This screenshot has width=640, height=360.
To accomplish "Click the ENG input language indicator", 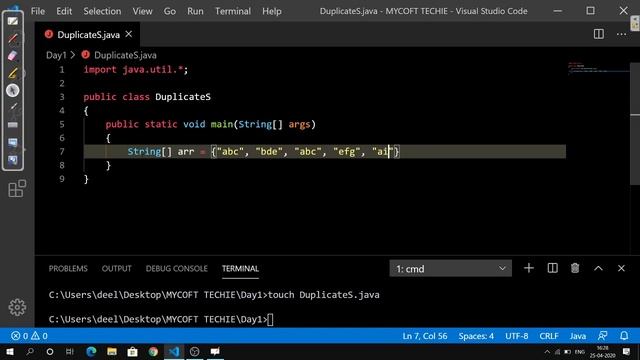I will [580, 351].
